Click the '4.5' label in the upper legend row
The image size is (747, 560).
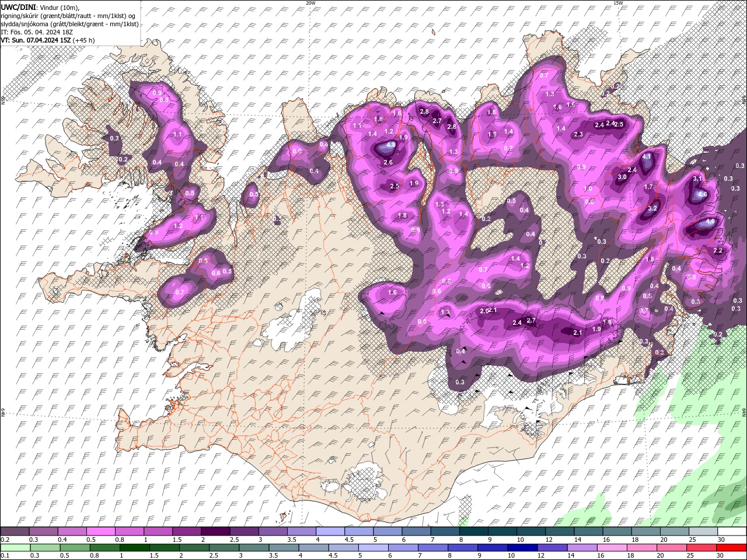[349, 540]
